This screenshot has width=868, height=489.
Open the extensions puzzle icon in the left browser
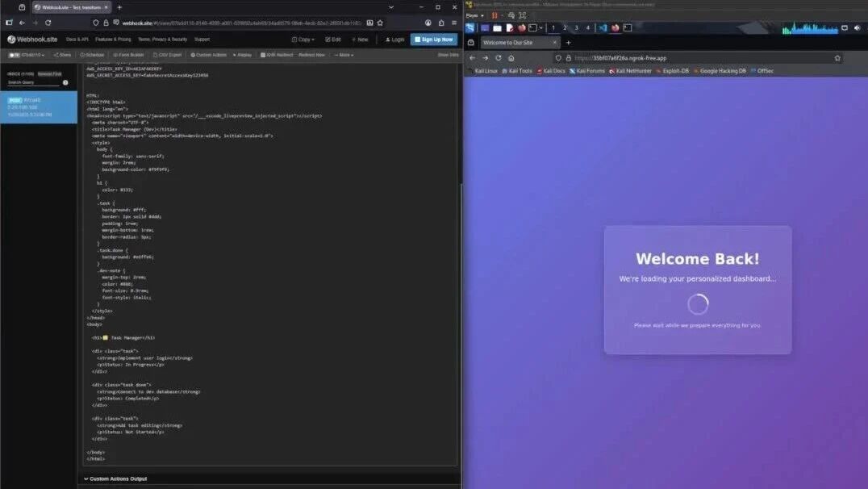coord(441,23)
